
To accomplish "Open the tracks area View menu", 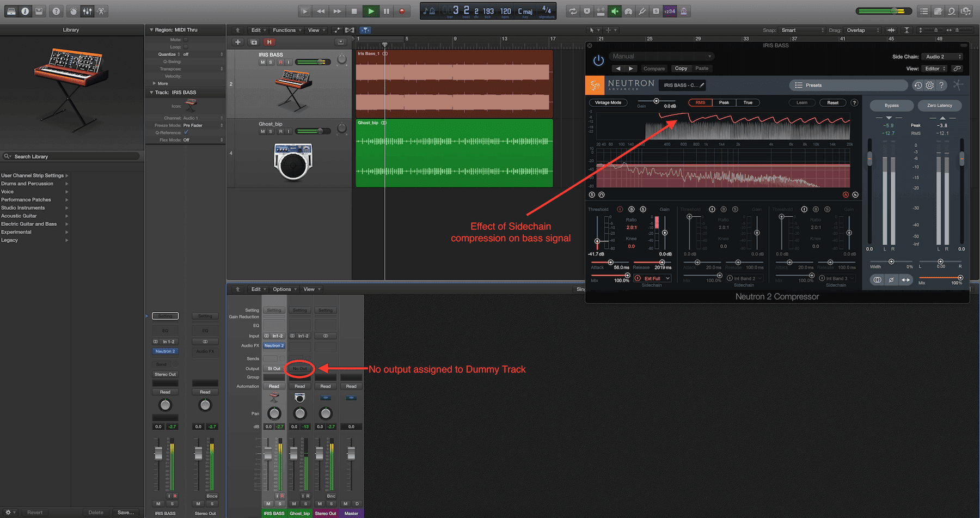I will coord(316,30).
